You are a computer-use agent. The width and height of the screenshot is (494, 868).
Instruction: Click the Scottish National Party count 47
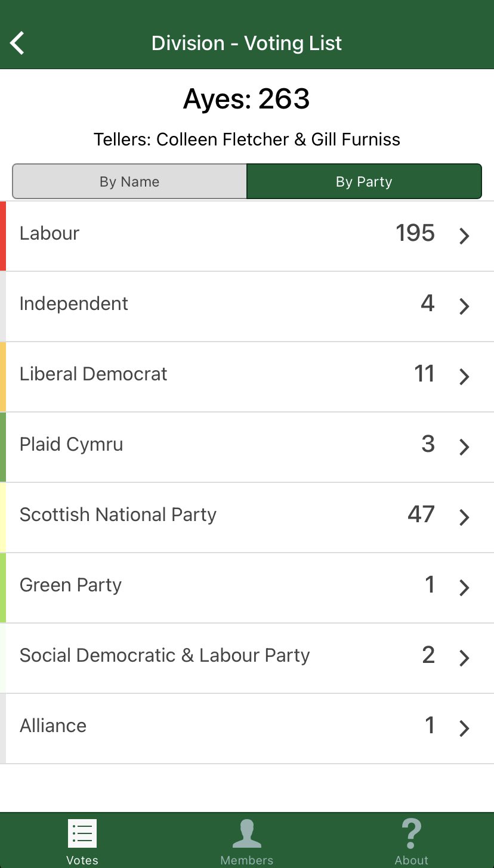point(421,514)
